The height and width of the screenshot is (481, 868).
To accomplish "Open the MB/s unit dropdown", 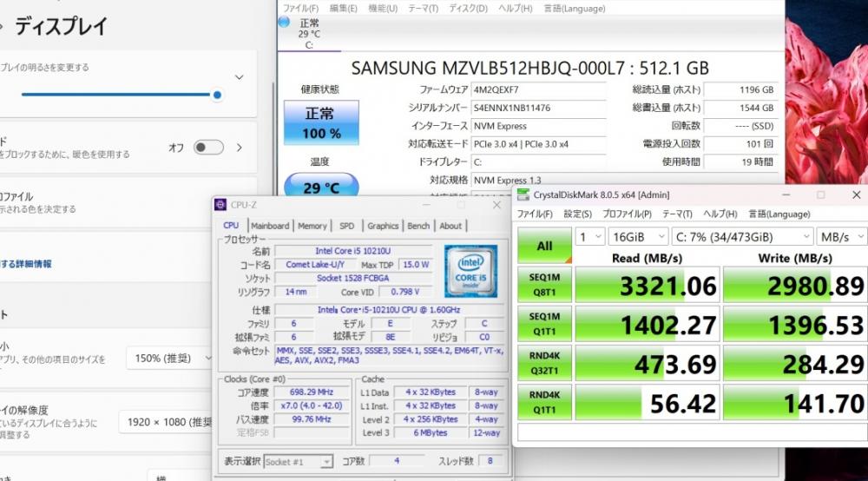I will pyautogui.click(x=842, y=237).
